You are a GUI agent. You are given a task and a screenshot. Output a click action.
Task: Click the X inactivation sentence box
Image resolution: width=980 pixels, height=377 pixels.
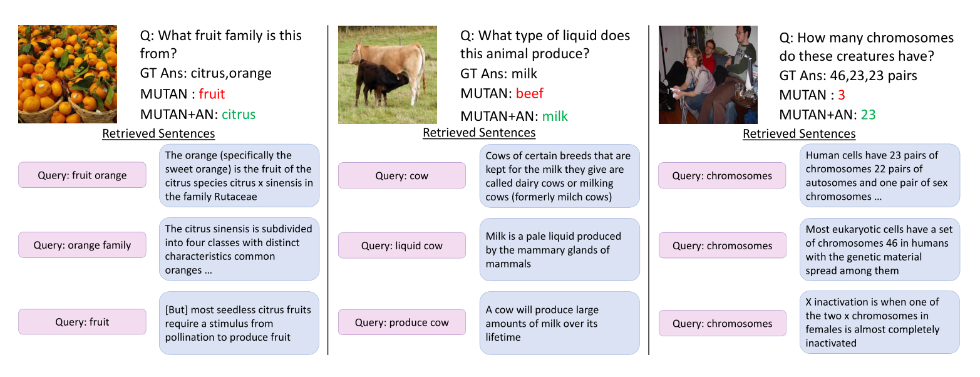click(880, 322)
